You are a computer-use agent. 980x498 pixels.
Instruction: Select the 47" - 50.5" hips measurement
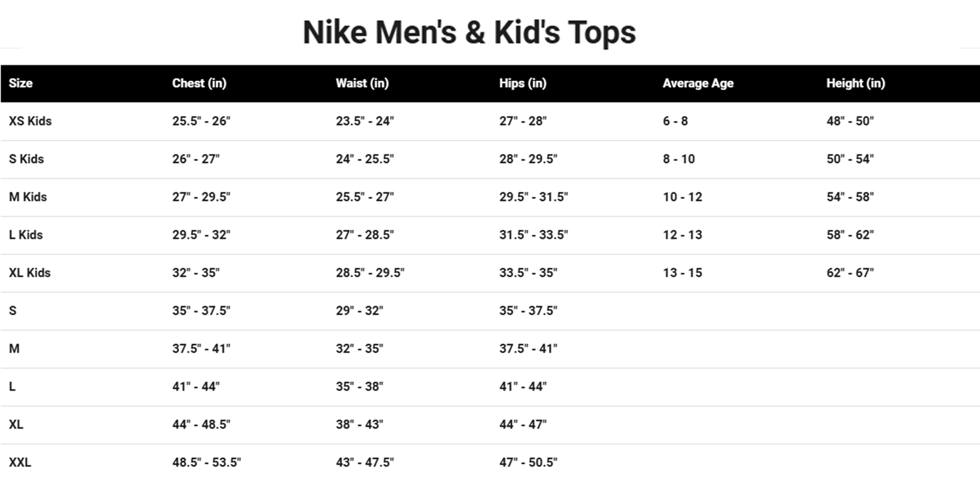tap(528, 462)
